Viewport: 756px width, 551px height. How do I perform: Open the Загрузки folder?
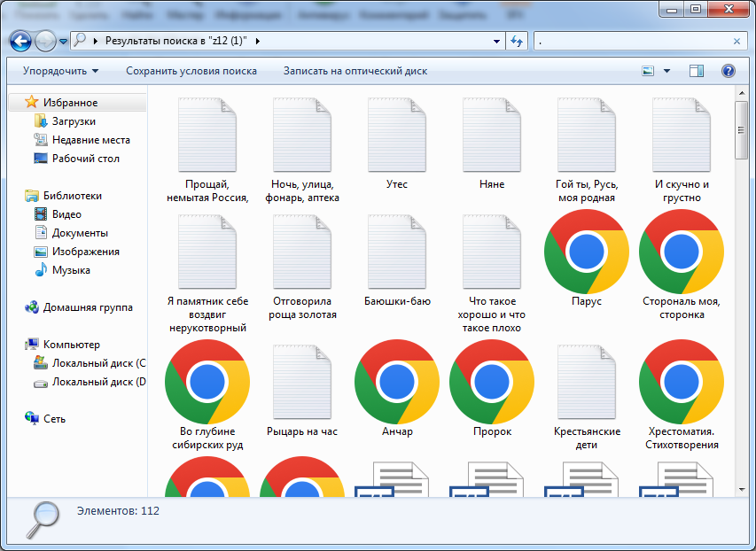74,121
